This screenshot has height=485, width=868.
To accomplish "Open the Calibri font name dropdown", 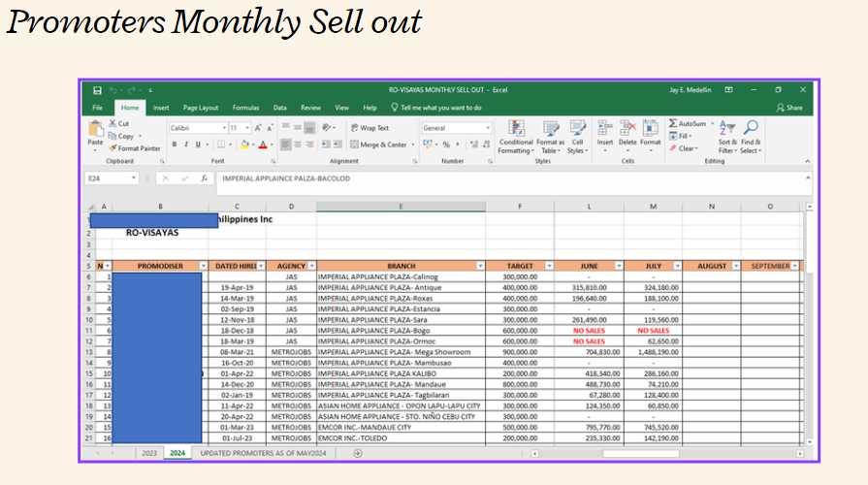I will pos(224,128).
